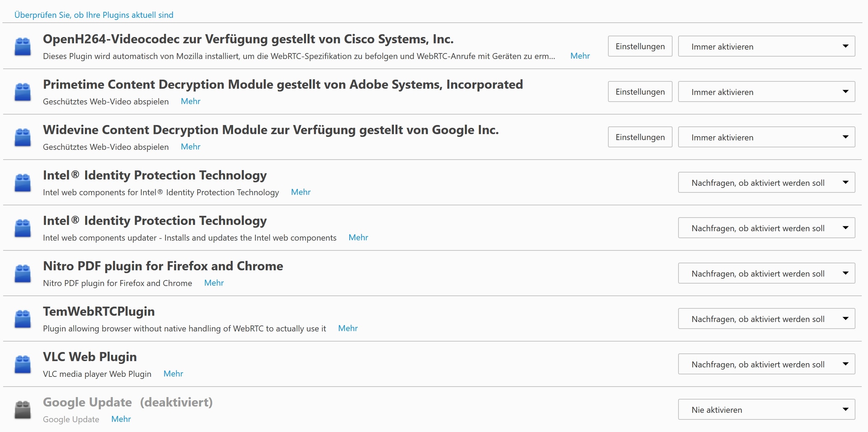Open the Google Update 'Nie aktivieren' dropdown
Screen dimensions: 868x432
(766, 410)
